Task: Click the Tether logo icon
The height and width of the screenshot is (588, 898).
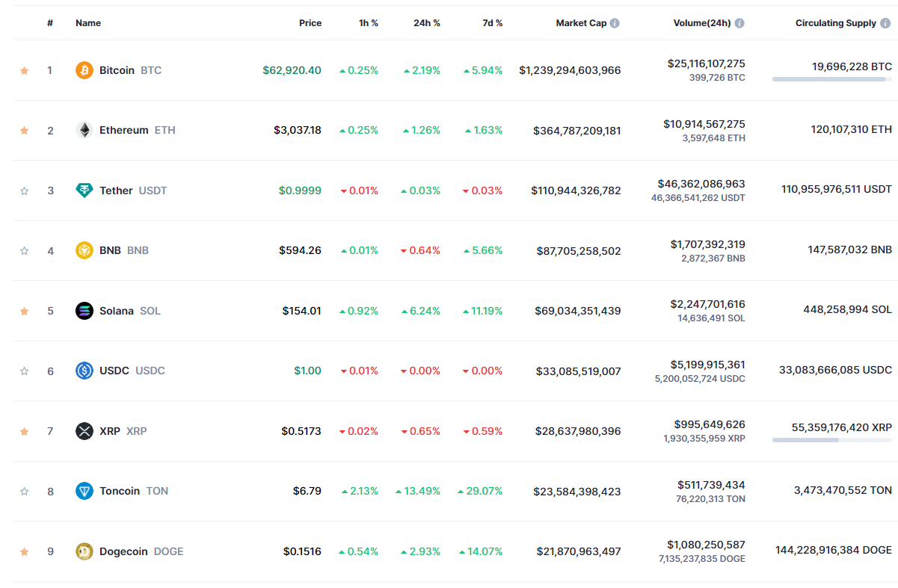Action: click(84, 191)
